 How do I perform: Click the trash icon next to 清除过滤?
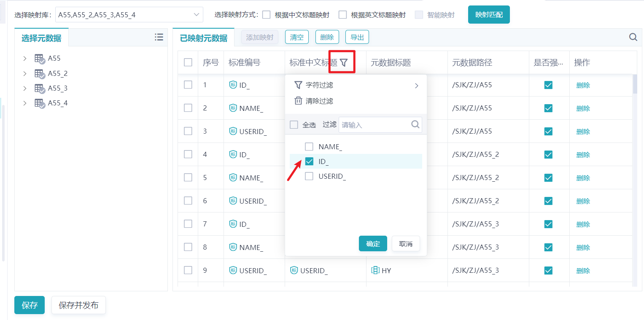298,101
